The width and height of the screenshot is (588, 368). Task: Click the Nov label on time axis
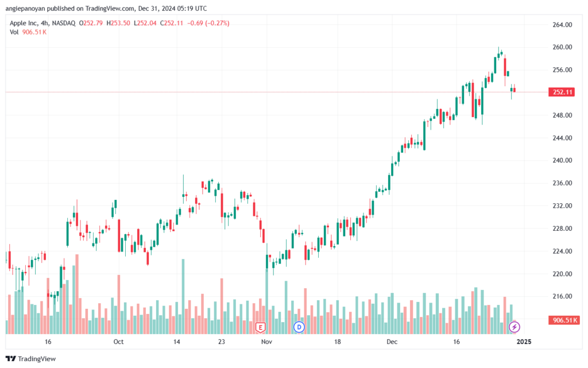point(266,342)
